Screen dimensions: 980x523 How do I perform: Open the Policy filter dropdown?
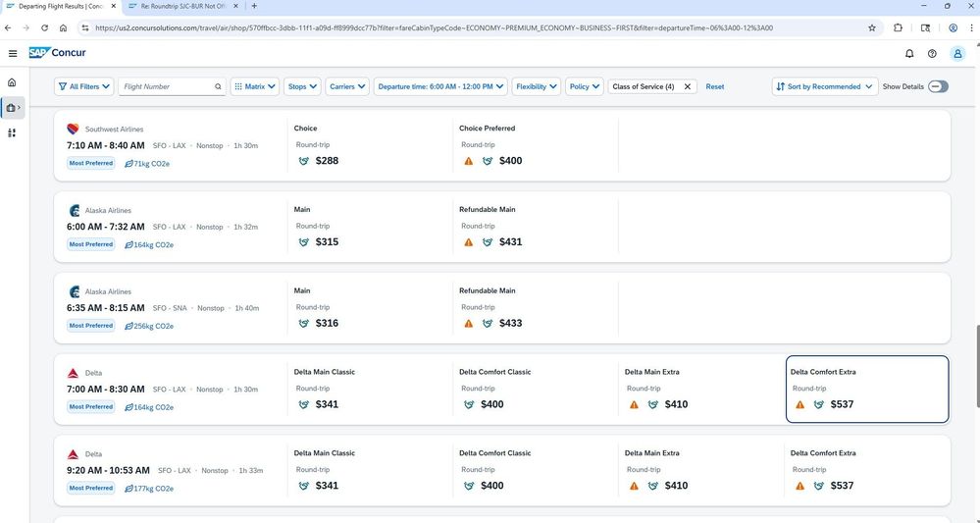coord(585,87)
